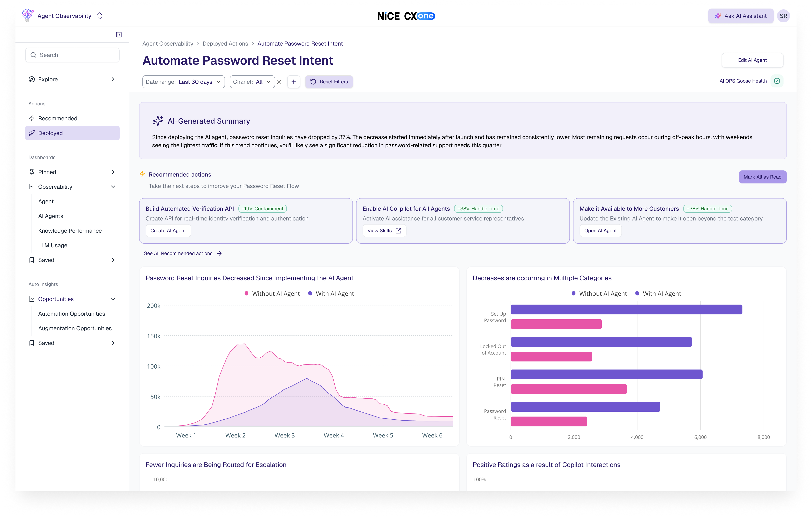
Task: Open the Date range Last 30 days dropdown
Action: 183,82
